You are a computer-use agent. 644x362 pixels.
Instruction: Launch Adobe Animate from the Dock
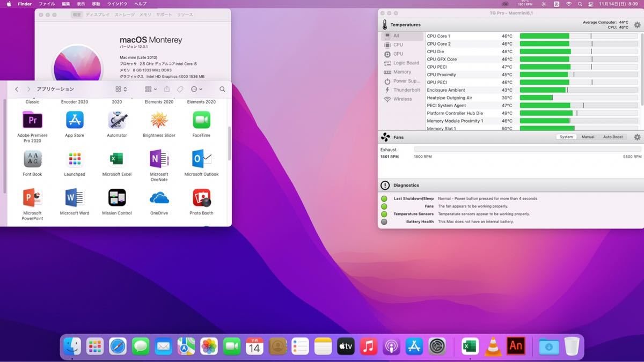[x=516, y=346]
